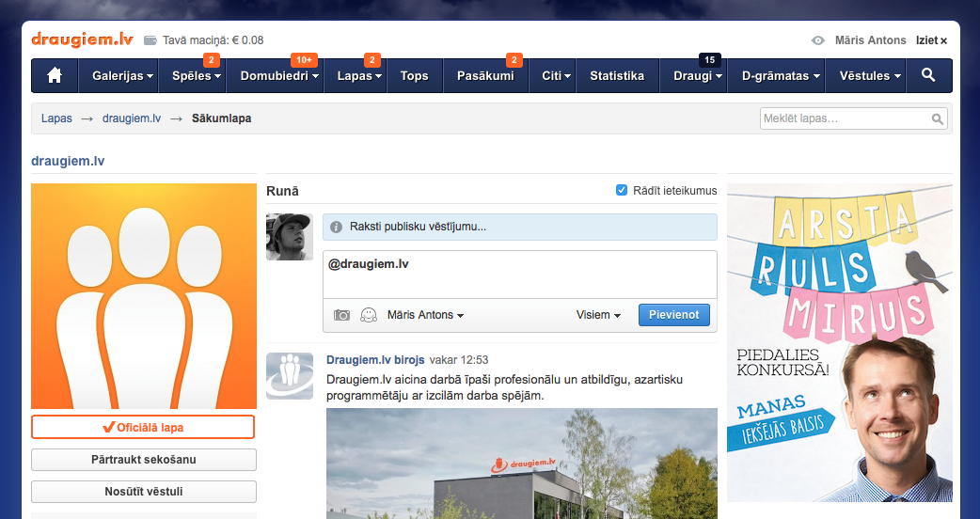Click the Raksti publisku vēstījumu notice bar

(x=520, y=227)
